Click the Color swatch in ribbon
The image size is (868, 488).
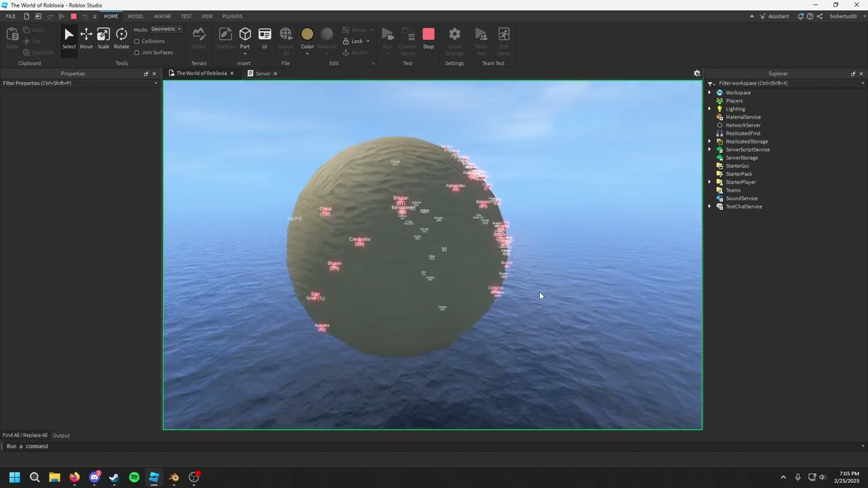[x=307, y=34]
